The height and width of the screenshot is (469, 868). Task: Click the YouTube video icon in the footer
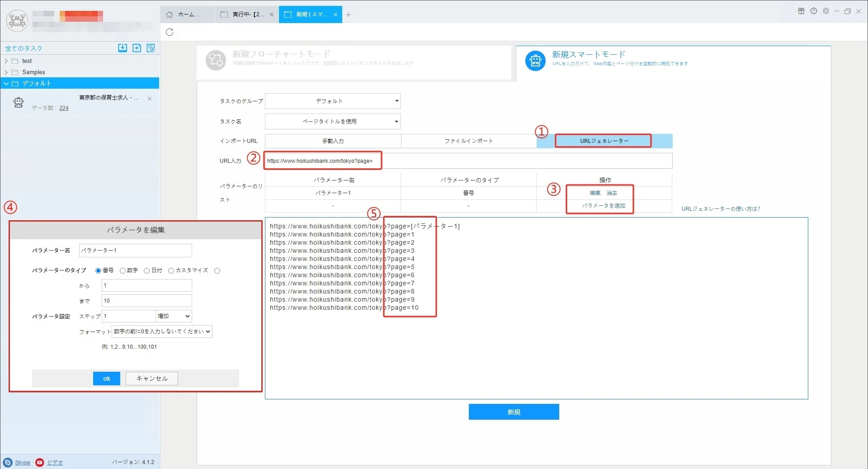[x=40, y=462]
